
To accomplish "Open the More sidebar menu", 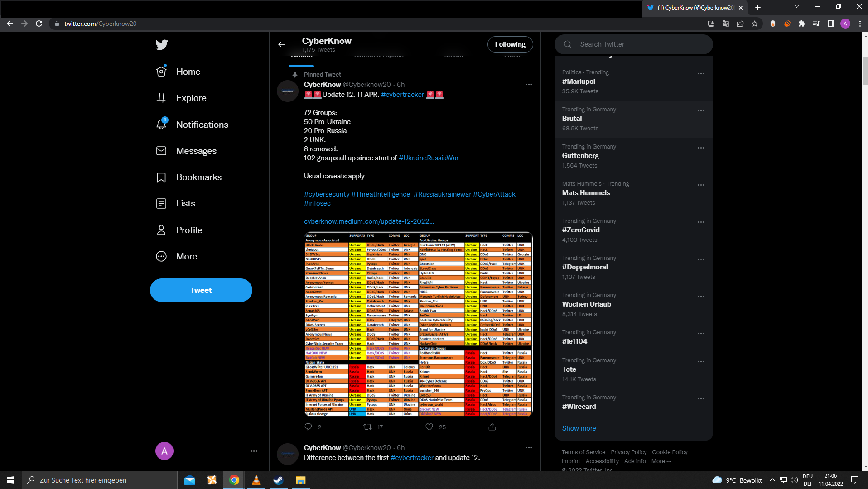I will tap(176, 256).
